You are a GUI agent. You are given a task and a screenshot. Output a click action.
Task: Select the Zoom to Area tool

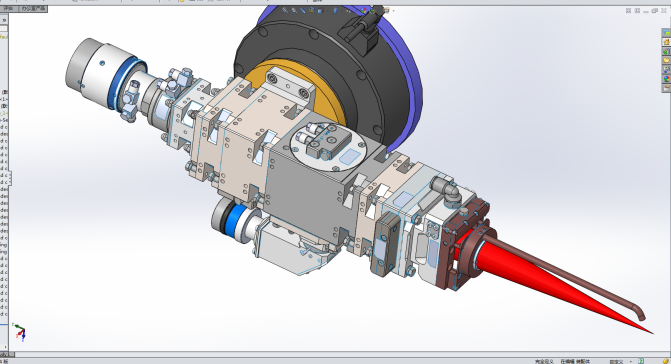[x=294, y=10]
